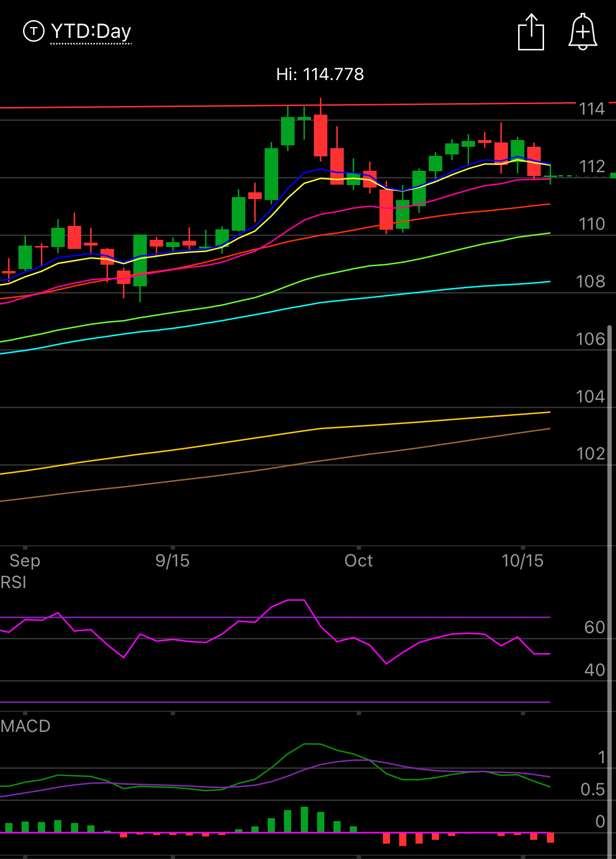Grab the vertical scrollbar on right edge

610,592
